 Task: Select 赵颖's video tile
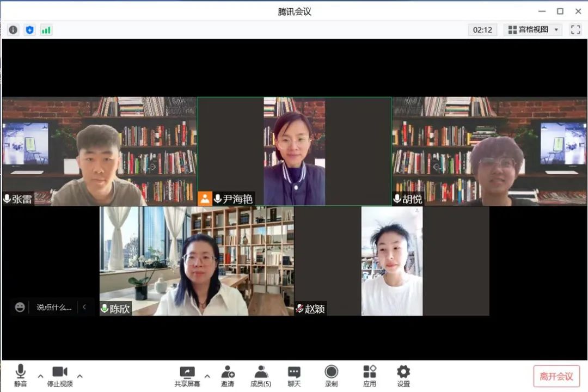(392, 261)
